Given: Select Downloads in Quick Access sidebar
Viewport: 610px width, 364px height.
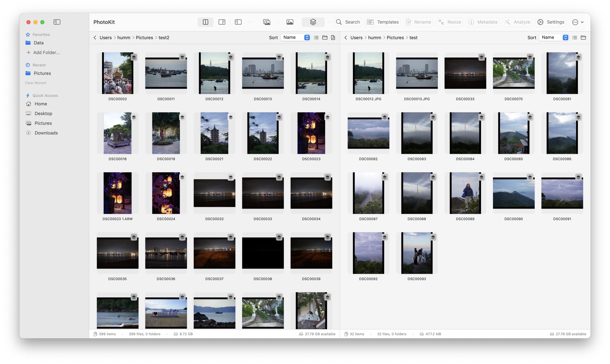Looking at the screenshot, I should pyautogui.click(x=46, y=133).
